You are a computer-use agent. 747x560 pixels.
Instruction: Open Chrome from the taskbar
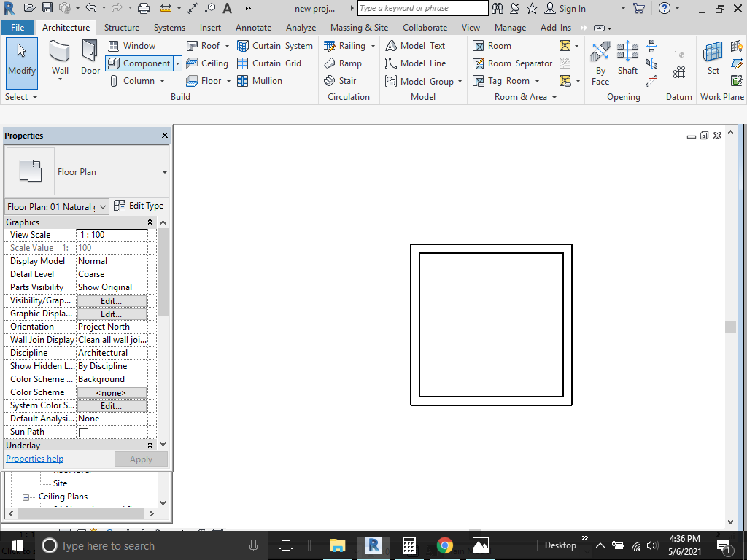pyautogui.click(x=444, y=545)
